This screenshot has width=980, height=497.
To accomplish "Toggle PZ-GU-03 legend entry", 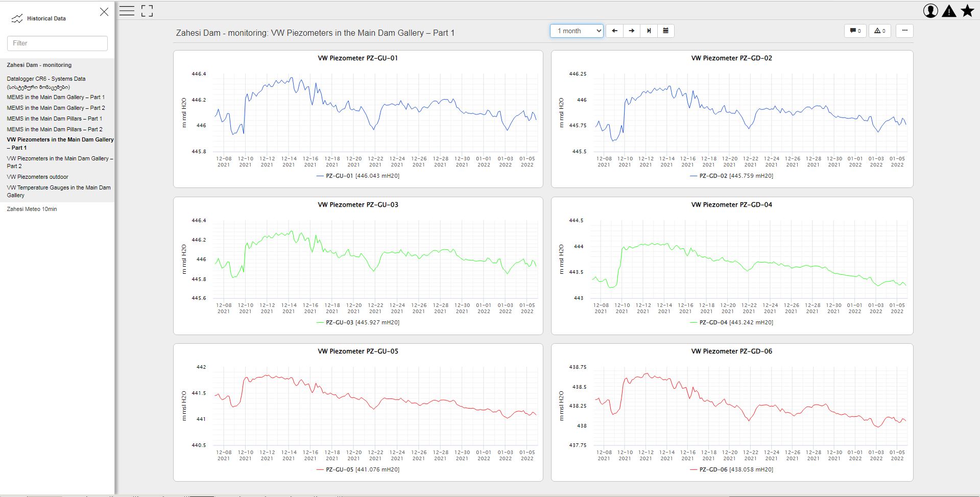I will tap(358, 322).
